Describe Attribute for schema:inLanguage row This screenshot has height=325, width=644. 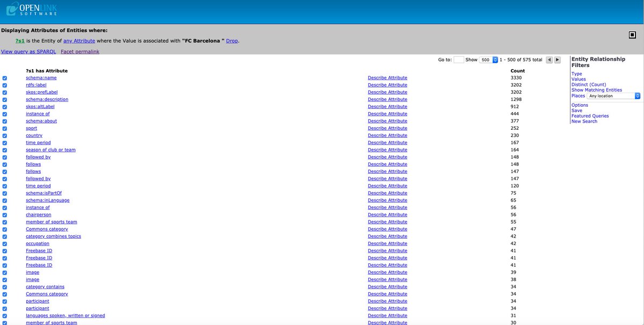click(x=387, y=200)
